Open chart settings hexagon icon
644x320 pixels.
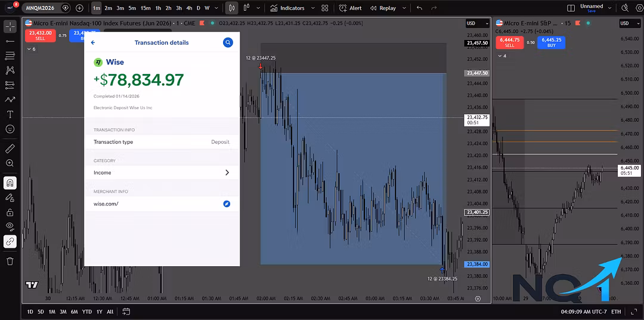639,8
